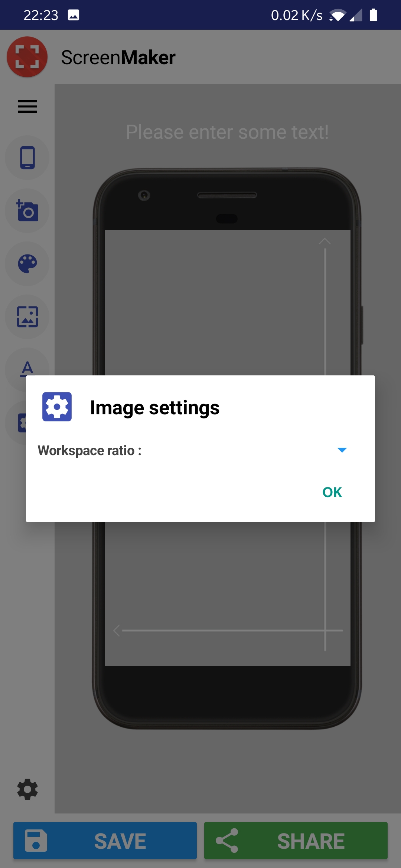Tap the Please enter some text field
Image resolution: width=401 pixels, height=868 pixels.
click(227, 132)
